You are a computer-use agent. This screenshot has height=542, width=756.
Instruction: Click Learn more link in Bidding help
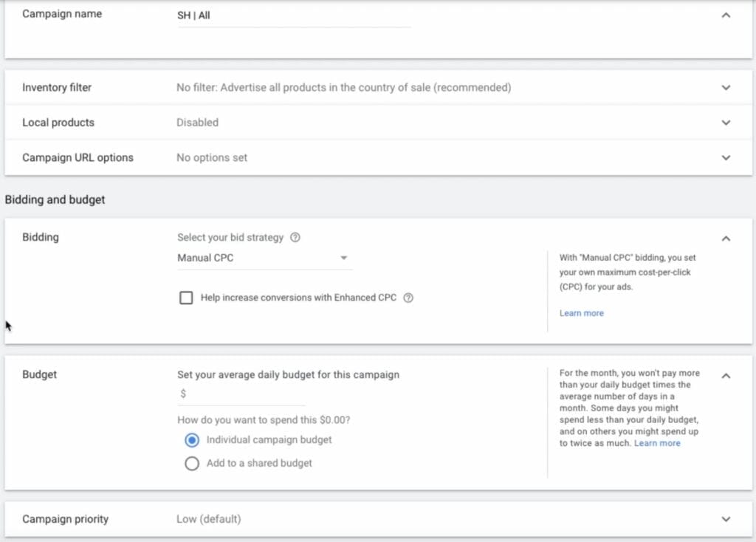point(581,313)
